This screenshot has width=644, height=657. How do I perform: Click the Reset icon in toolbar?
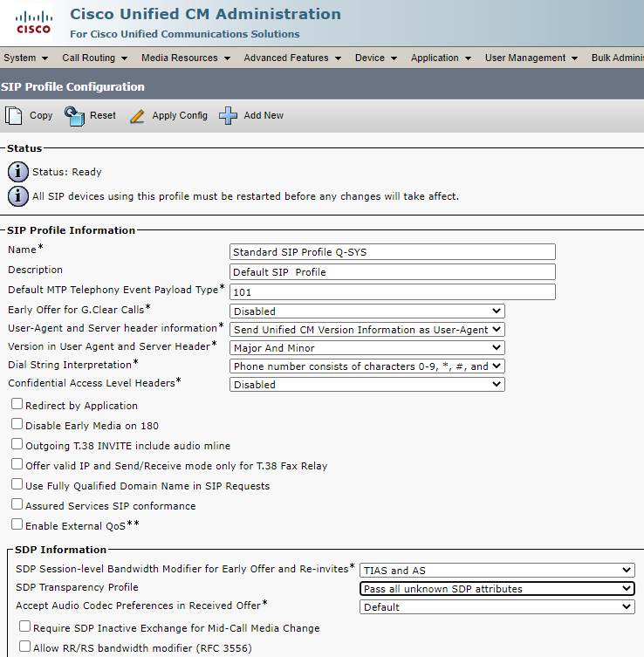point(75,115)
